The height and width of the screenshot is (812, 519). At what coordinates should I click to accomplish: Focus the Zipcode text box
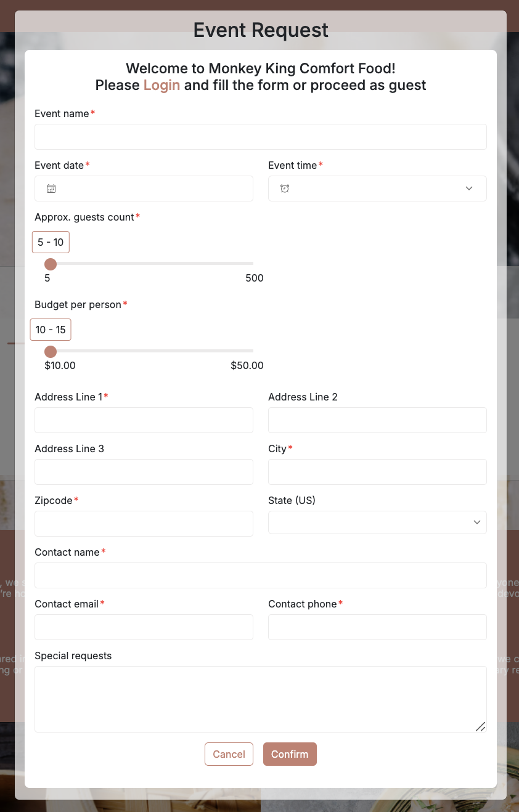[144, 524]
